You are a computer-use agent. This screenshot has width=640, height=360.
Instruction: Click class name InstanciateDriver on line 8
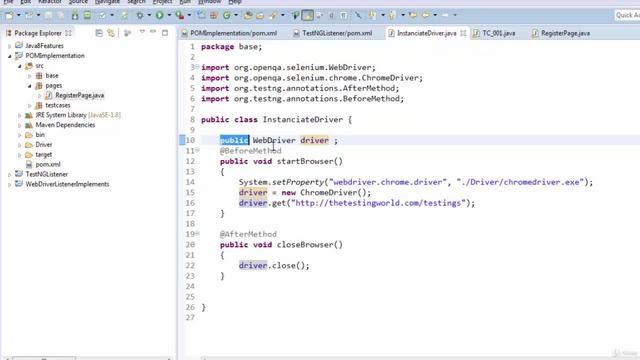point(303,120)
